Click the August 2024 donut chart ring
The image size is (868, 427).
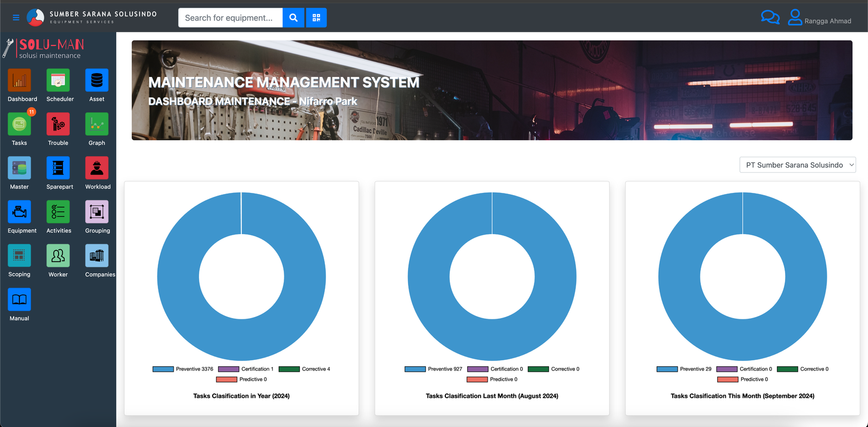pos(430,276)
